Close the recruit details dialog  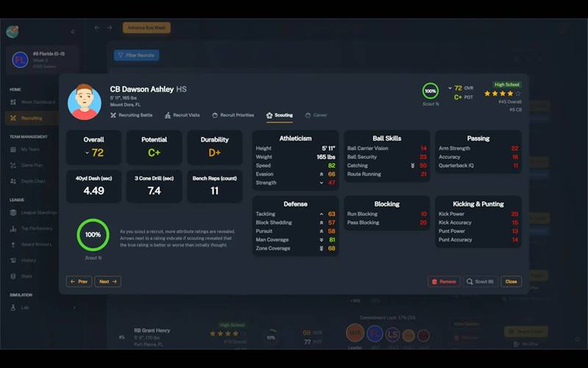tap(511, 281)
